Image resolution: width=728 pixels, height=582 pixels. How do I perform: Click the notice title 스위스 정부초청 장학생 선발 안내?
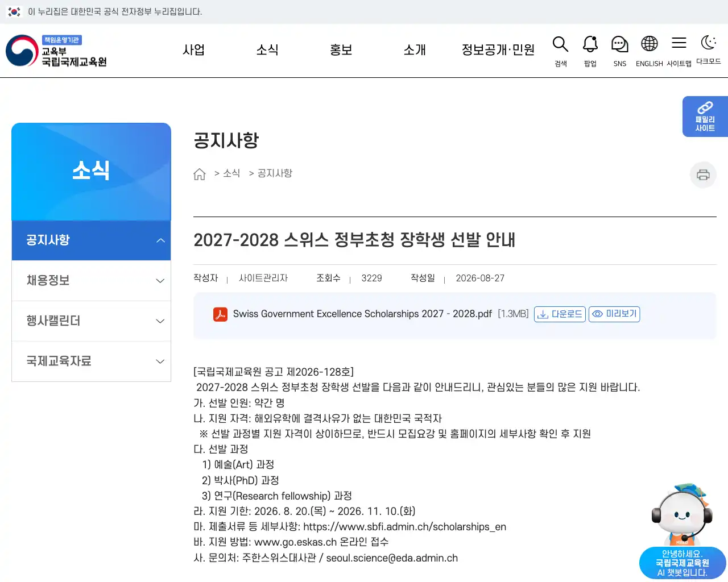click(x=354, y=240)
